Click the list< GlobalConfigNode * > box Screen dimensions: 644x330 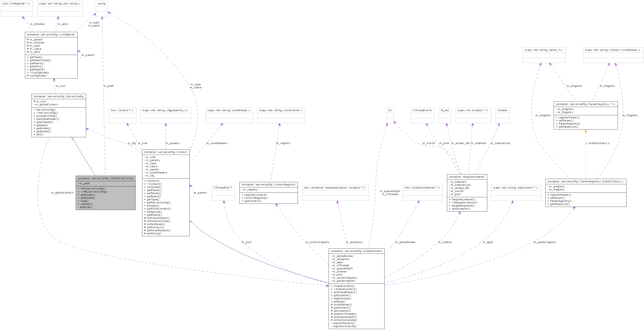pos(422,193)
